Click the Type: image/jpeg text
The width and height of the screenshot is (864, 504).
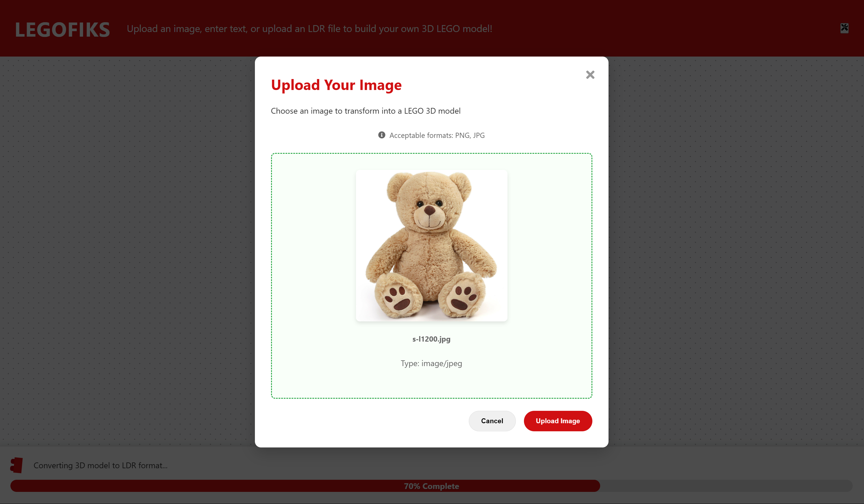click(x=431, y=363)
